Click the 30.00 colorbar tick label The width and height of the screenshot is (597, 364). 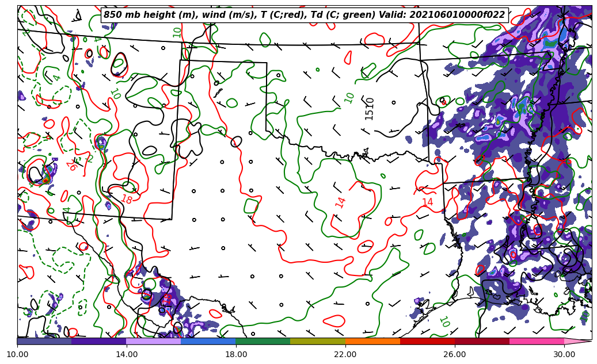[x=564, y=354]
